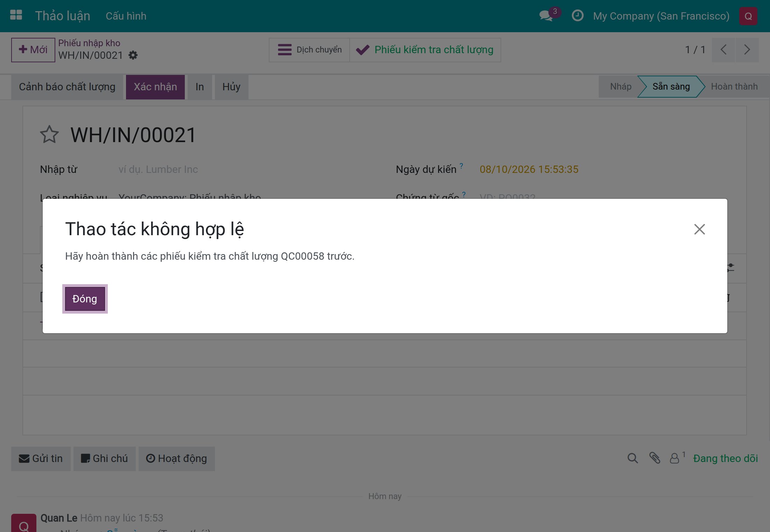Image resolution: width=770 pixels, height=532 pixels.
Task: Click the Hoạt động chatter button
Action: click(x=177, y=458)
